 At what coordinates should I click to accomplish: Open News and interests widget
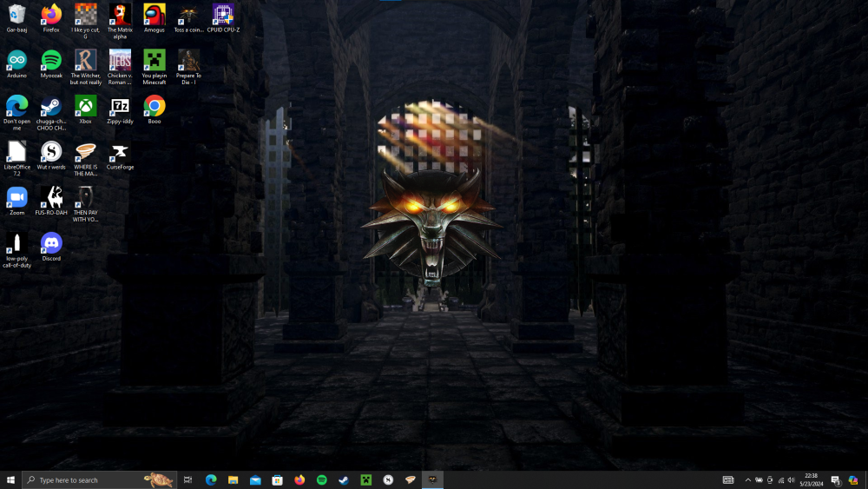728,479
